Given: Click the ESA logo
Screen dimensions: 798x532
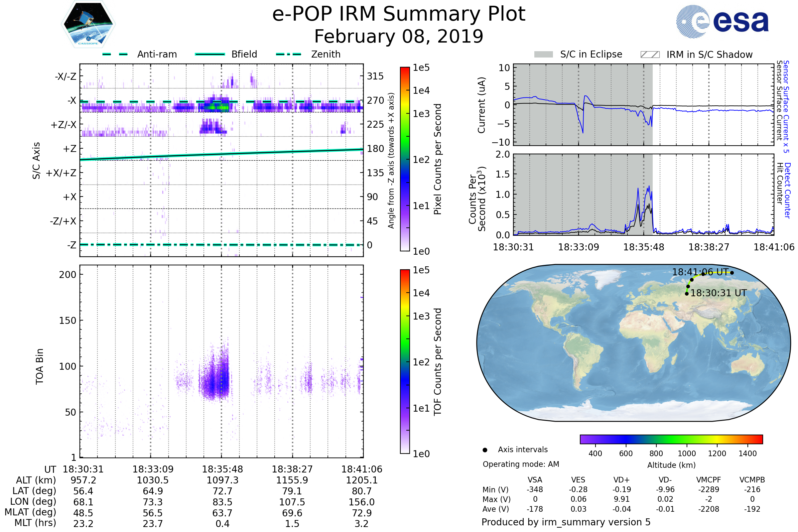Looking at the screenshot, I should pos(722,22).
